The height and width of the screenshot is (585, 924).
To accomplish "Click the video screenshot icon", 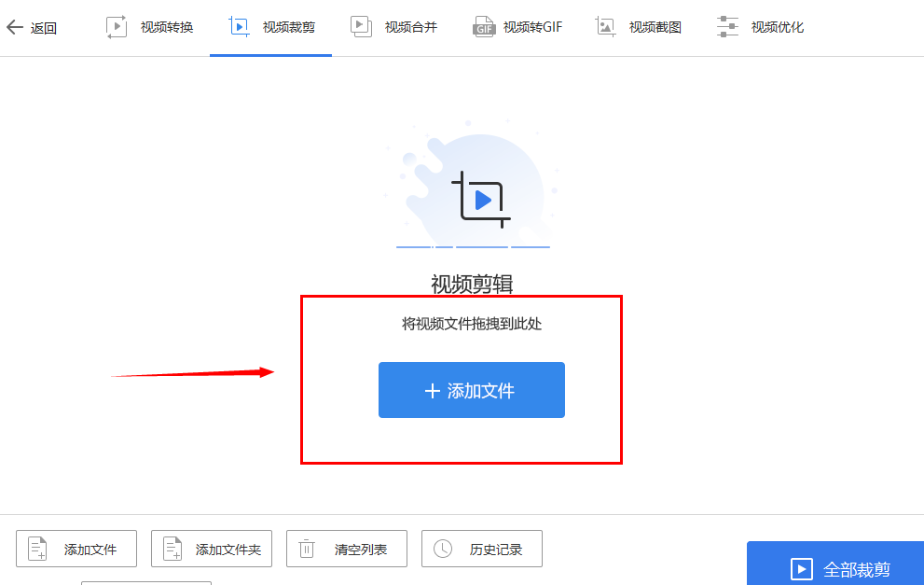I will click(605, 26).
